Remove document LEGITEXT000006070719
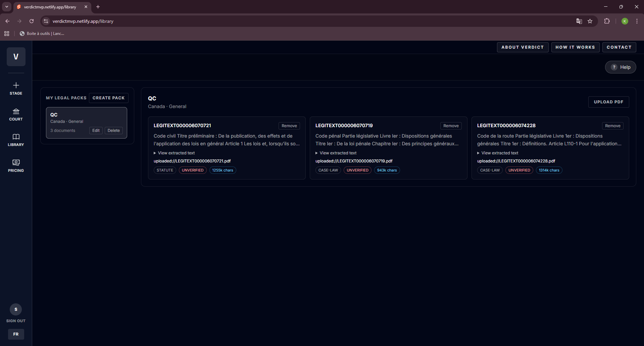This screenshot has width=644, height=346. (451, 126)
